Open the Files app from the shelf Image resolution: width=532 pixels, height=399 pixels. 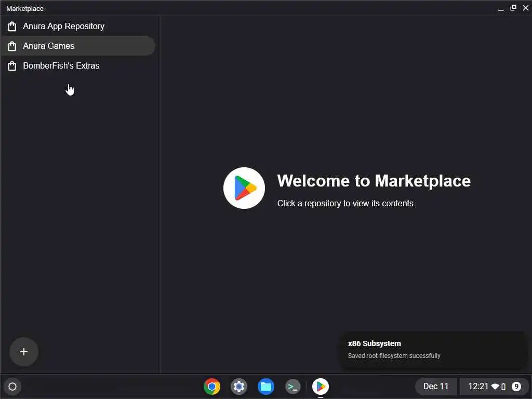pyautogui.click(x=266, y=387)
